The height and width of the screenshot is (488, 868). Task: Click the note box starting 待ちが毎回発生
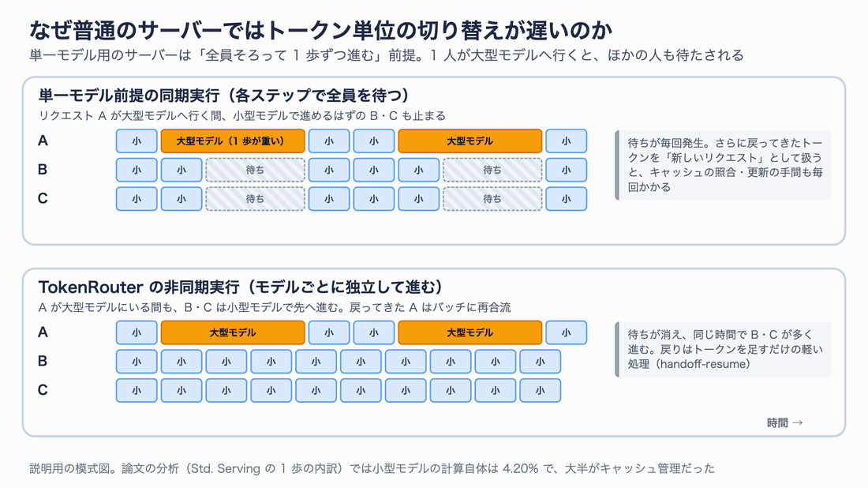tap(723, 164)
